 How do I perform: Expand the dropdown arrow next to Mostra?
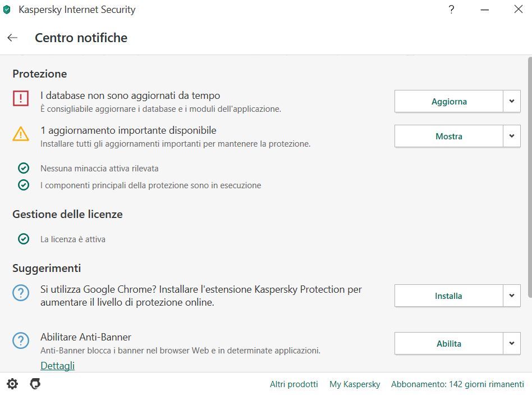512,136
